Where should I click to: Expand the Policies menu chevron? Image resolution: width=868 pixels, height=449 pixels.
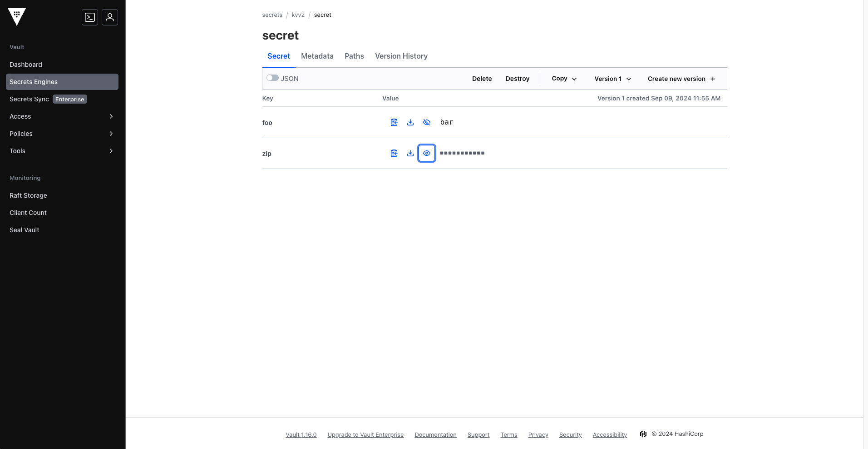[x=111, y=134]
